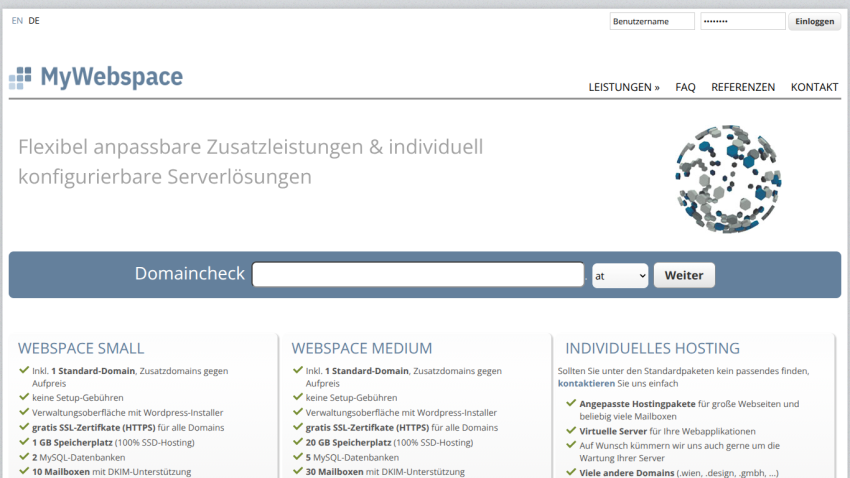Open the LEISTUNGEN menu

pyautogui.click(x=624, y=87)
